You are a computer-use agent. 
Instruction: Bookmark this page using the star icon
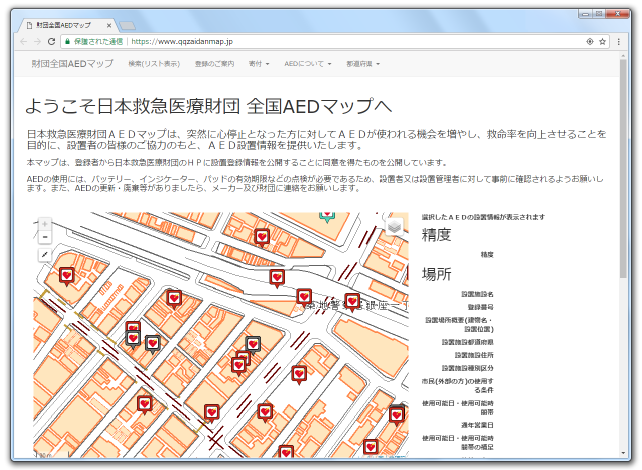tap(603, 42)
